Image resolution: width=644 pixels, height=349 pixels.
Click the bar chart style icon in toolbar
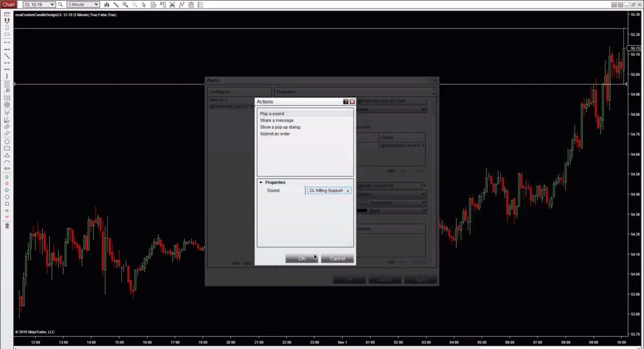point(107,5)
